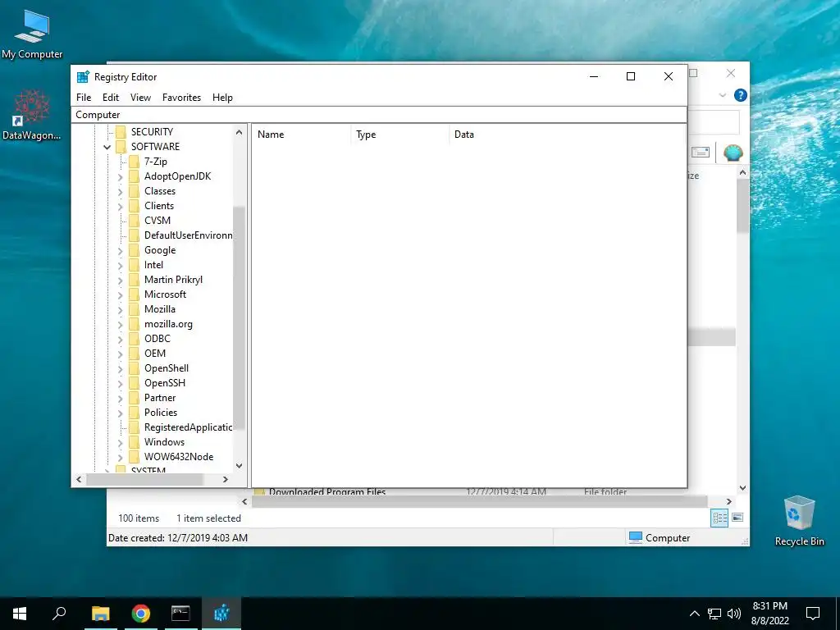This screenshot has height=630, width=840.
Task: Click tree pane scroll left arrow
Action: [80, 479]
